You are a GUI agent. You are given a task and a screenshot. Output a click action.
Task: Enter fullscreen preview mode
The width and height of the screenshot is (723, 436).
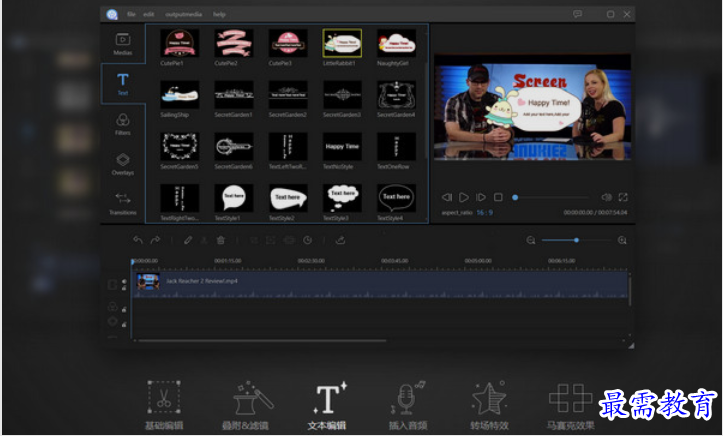point(623,197)
